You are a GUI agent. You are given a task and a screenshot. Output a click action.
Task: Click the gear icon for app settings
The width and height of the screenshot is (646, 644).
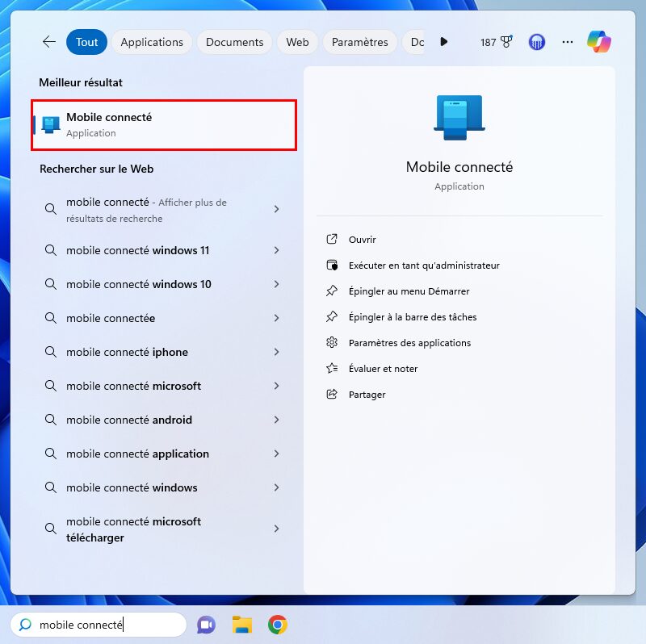coord(332,343)
